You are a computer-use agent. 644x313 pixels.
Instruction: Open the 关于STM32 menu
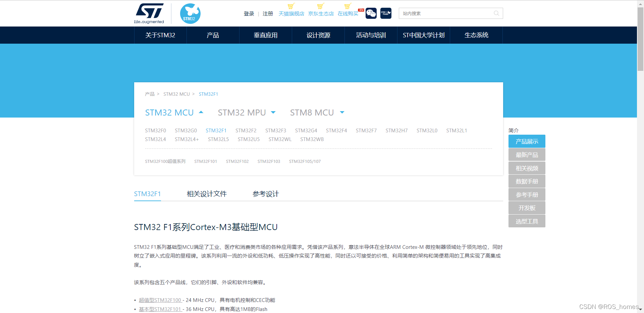[x=160, y=35]
